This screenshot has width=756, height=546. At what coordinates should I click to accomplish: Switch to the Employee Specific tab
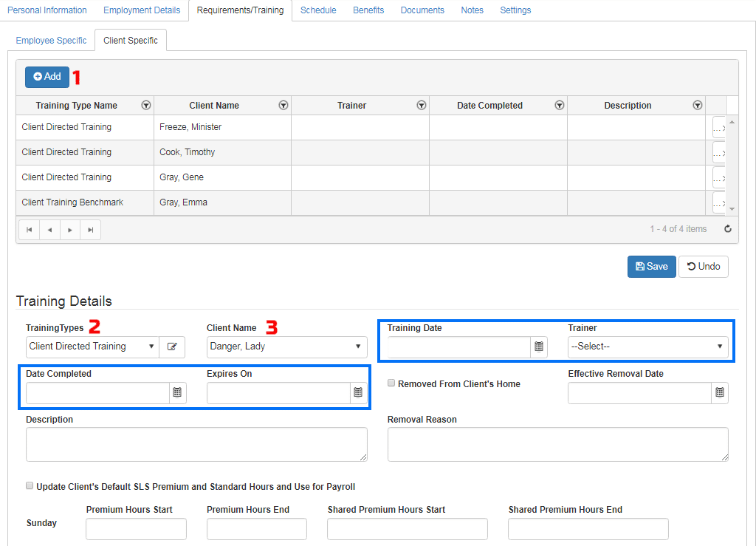point(51,41)
